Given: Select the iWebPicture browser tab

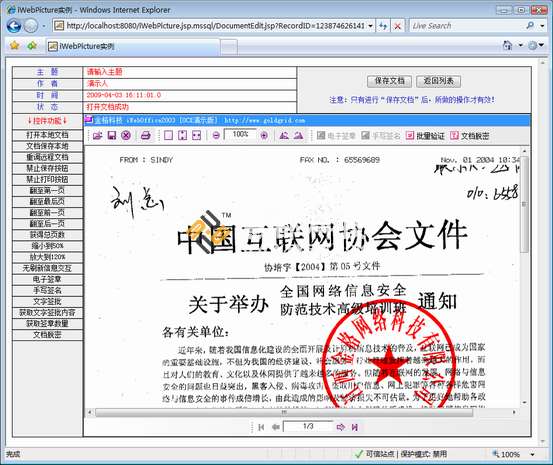Looking at the screenshot, I should coord(133,46).
